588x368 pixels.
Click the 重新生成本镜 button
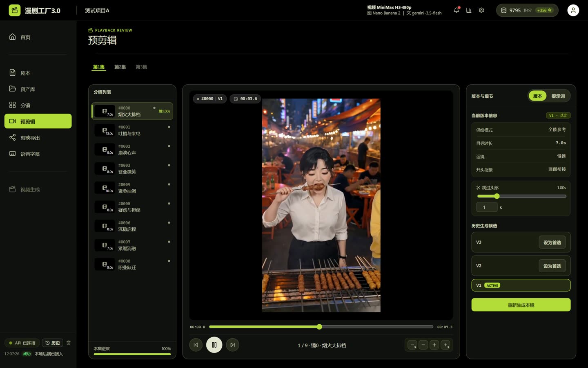point(521,305)
